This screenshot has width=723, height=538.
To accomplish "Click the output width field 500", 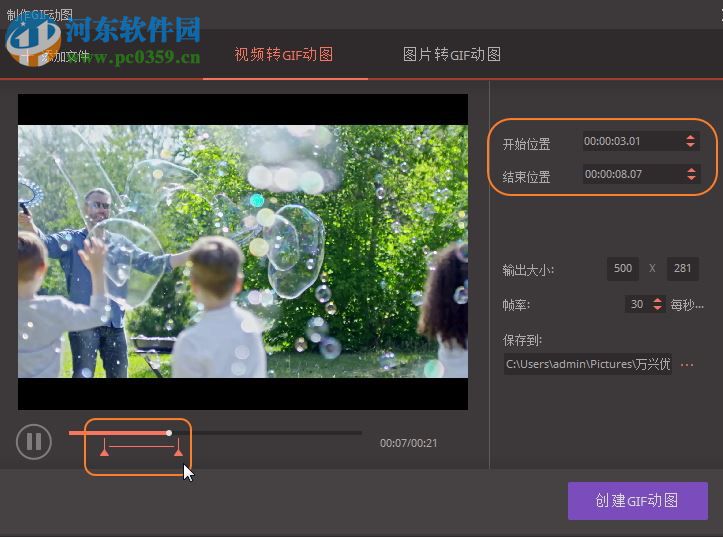I will coord(623,268).
